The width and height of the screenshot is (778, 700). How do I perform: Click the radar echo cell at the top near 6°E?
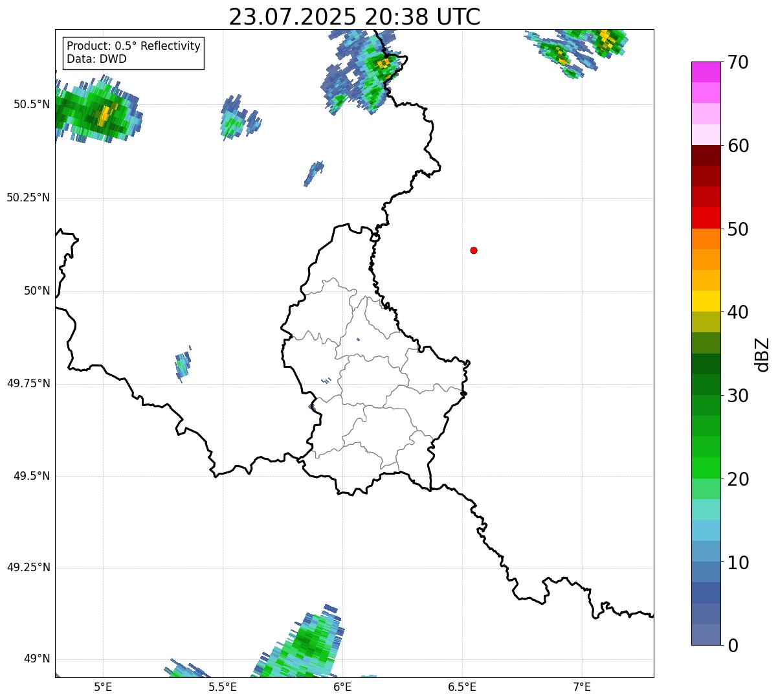pos(364,73)
